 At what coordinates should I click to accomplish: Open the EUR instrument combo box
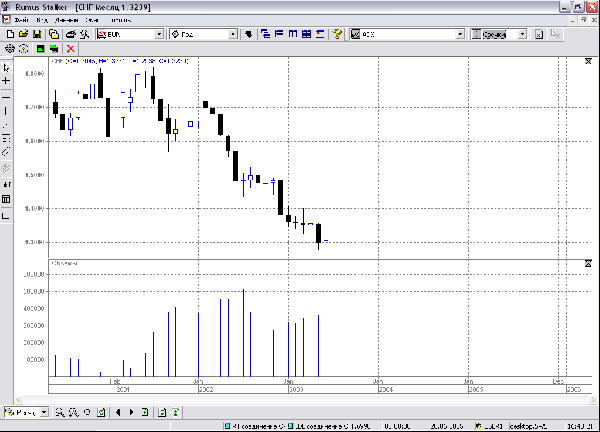(130, 34)
